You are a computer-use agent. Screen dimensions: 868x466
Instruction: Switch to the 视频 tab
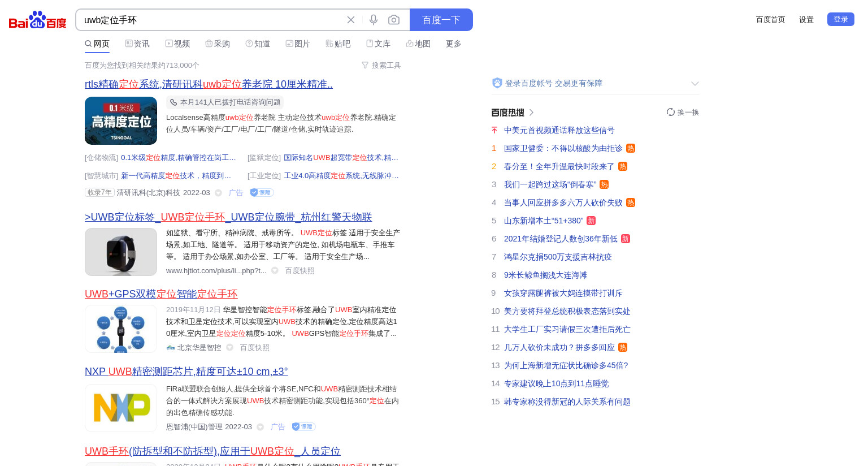tap(177, 44)
